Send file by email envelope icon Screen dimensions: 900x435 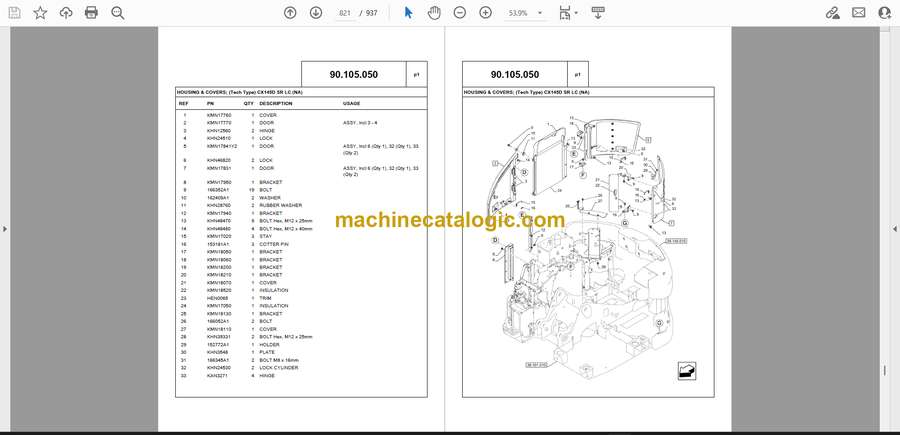(859, 13)
